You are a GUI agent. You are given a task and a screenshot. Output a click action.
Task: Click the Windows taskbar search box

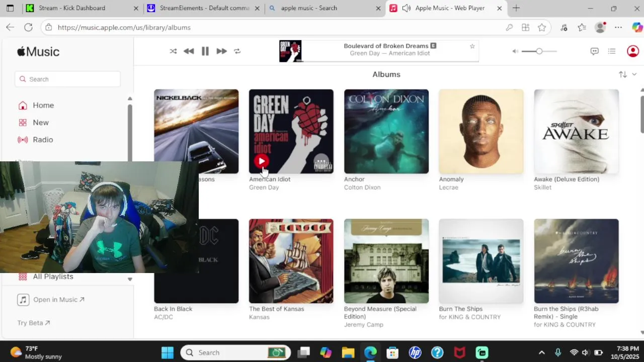[x=236, y=352]
